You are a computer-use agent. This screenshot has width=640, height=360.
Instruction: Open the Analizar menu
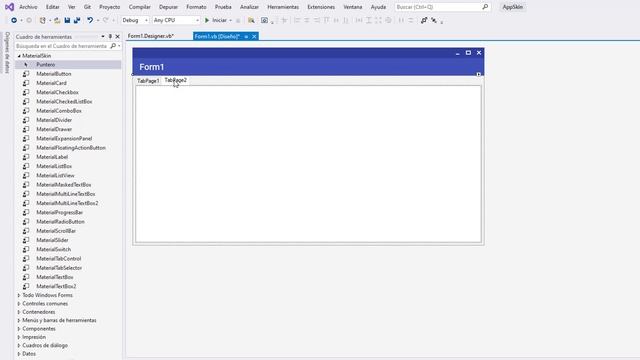[249, 7]
